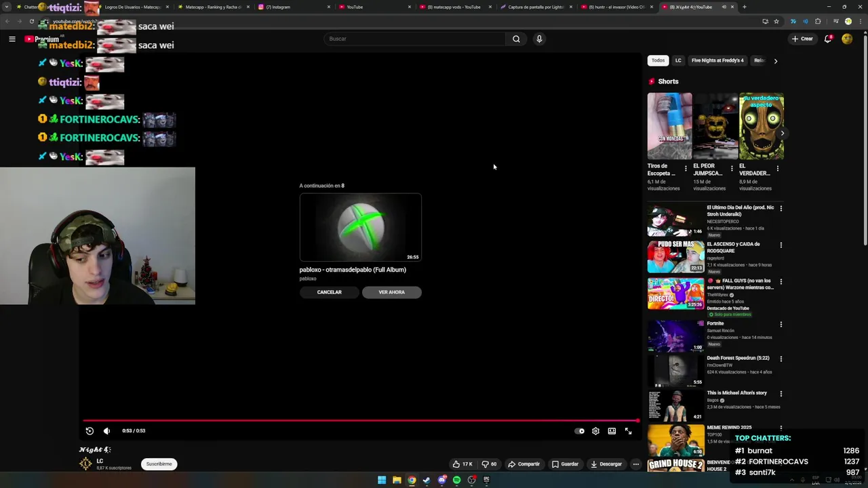
Task: Switch to theater mode with the player icon
Action: coord(612,431)
